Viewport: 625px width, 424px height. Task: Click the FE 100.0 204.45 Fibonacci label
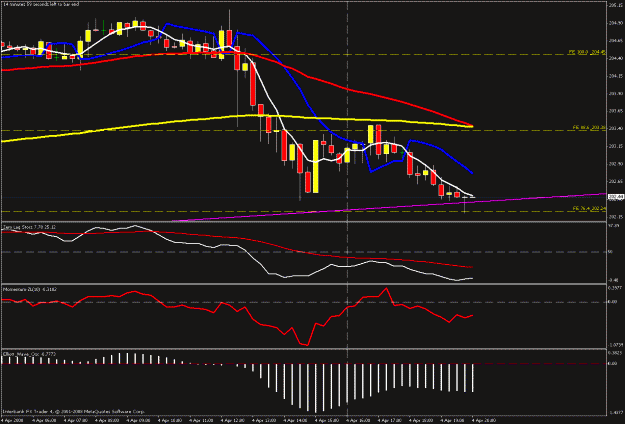pyautogui.click(x=586, y=52)
